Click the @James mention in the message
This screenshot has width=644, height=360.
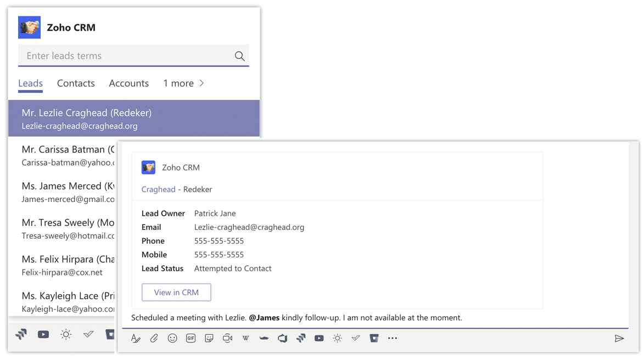[264, 318]
